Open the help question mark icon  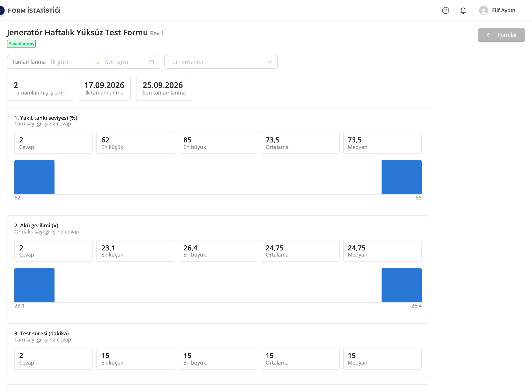point(446,10)
